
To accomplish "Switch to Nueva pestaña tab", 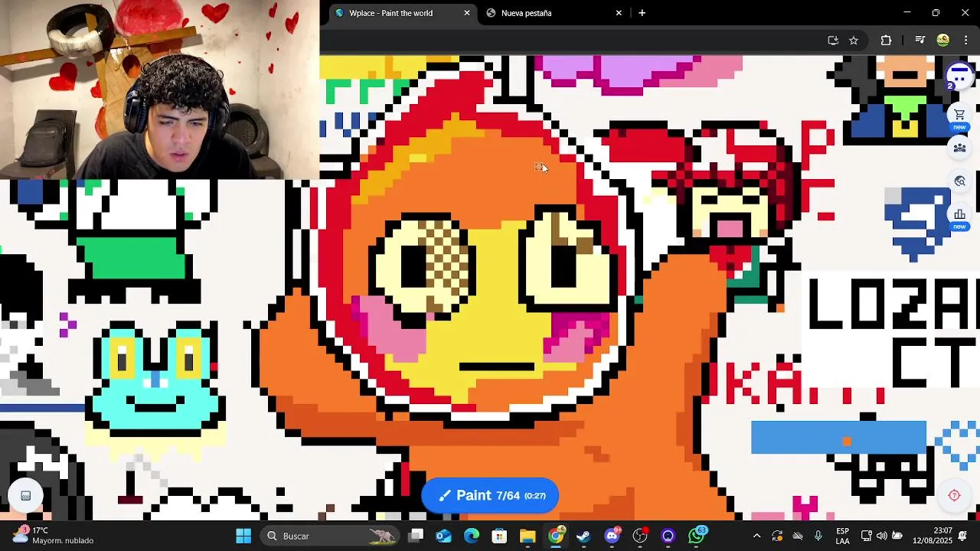I will [554, 13].
